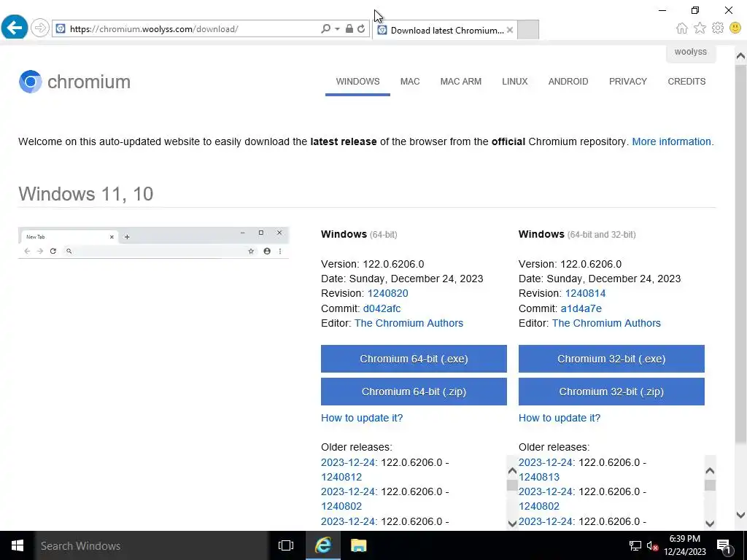
Task: Click page scrollbar up arrow
Action: pyautogui.click(x=740, y=56)
